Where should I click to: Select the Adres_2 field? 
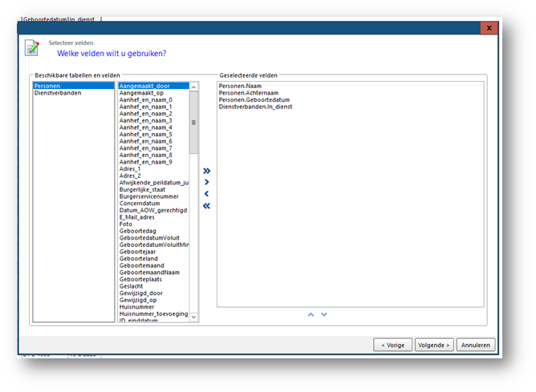point(153,176)
